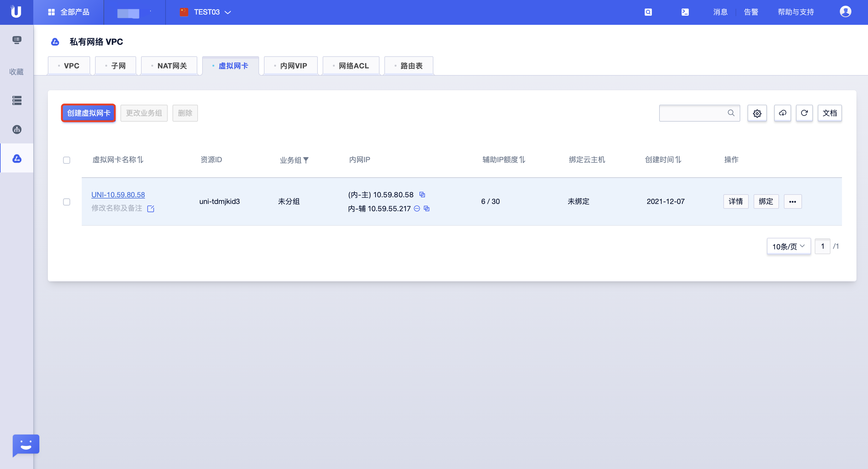Open 消息 messages

pos(720,12)
